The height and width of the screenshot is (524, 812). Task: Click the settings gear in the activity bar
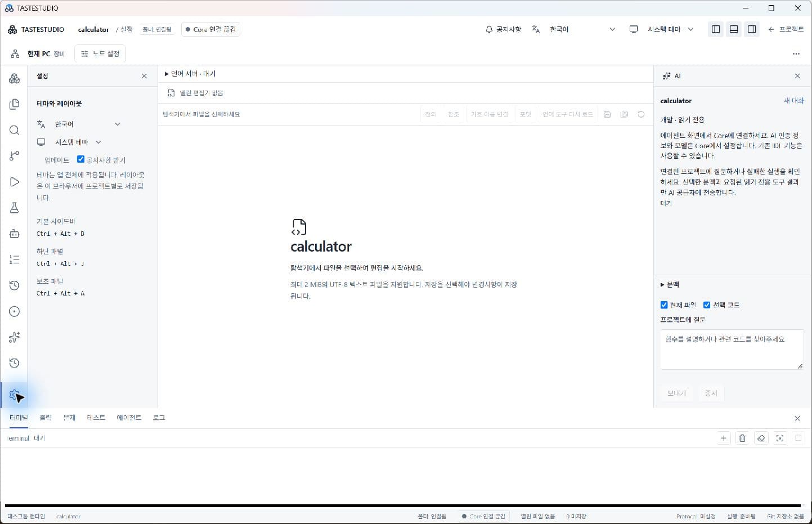point(15,395)
